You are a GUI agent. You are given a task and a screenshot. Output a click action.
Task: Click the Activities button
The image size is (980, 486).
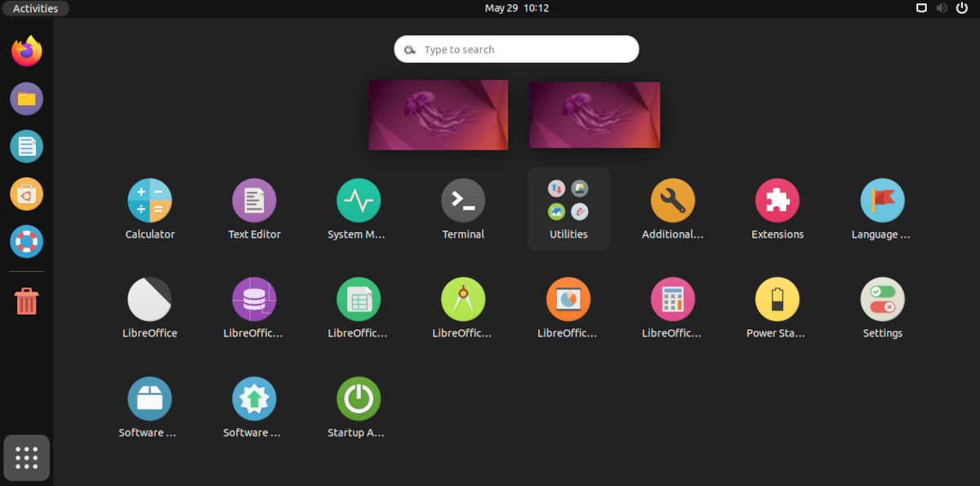point(35,8)
